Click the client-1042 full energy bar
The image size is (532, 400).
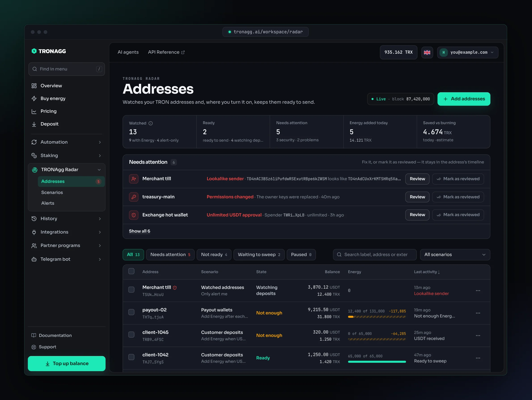[377, 362]
